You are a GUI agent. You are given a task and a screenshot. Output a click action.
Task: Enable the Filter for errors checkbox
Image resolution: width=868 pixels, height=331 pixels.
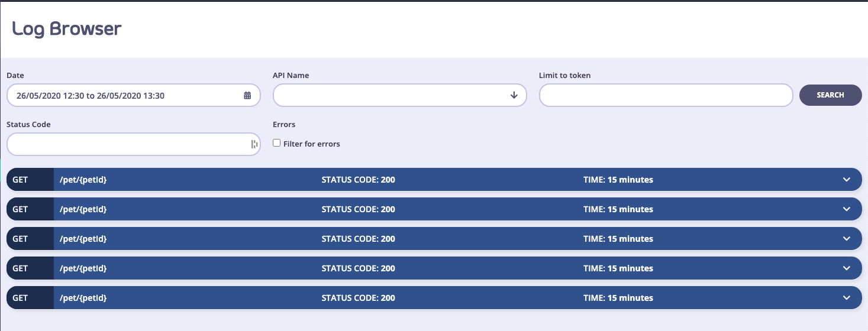coord(276,143)
